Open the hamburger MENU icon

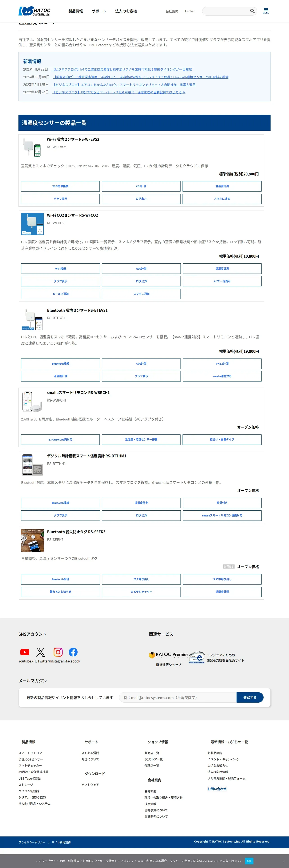coord(266,11)
